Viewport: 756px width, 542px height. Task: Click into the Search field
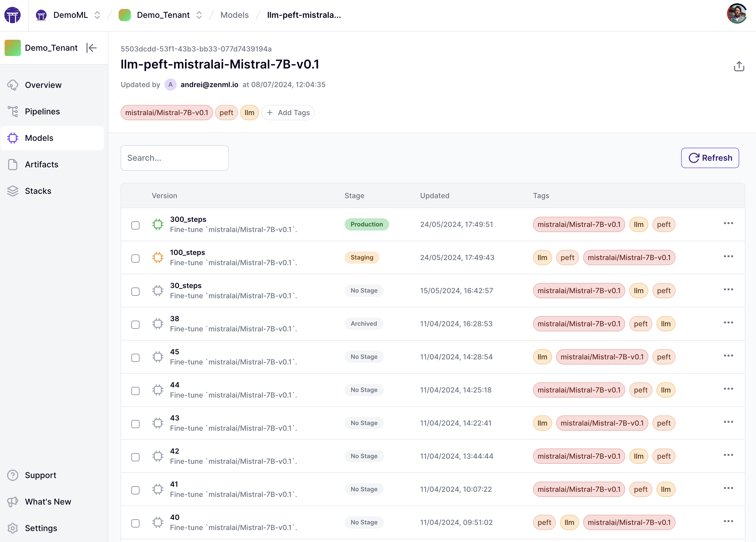pyautogui.click(x=175, y=158)
